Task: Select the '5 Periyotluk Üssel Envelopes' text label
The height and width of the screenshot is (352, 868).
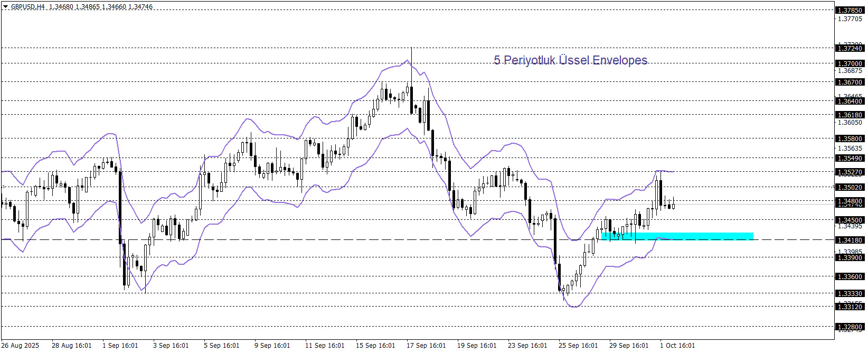Action: coord(570,60)
